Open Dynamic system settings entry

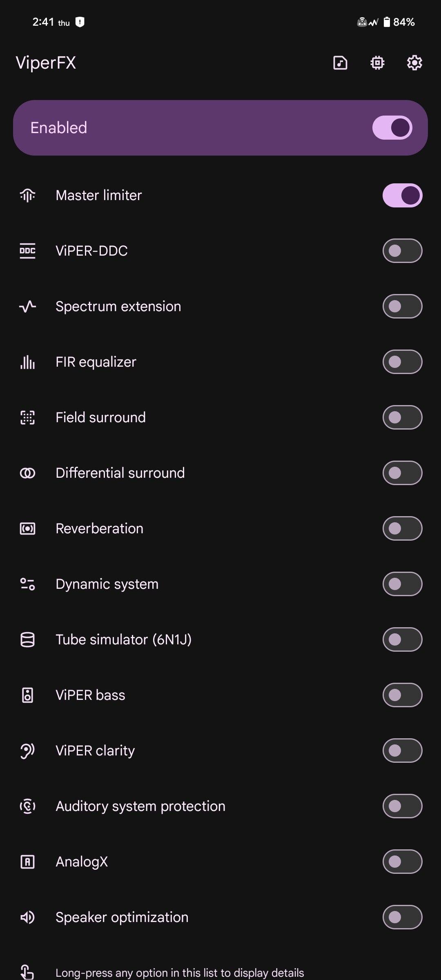tap(107, 584)
